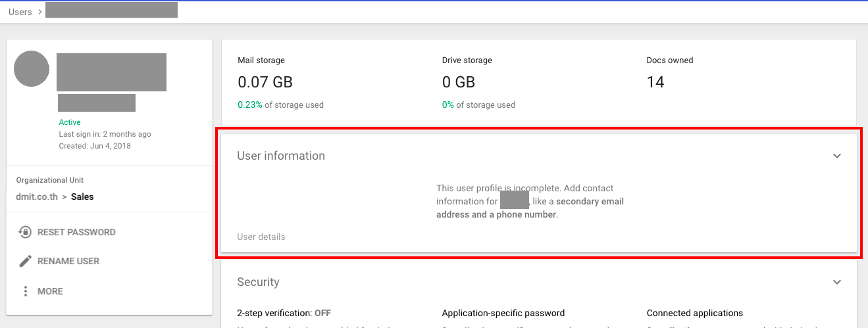Click the 0% of storage used text
The width and height of the screenshot is (868, 328).
coord(478,105)
